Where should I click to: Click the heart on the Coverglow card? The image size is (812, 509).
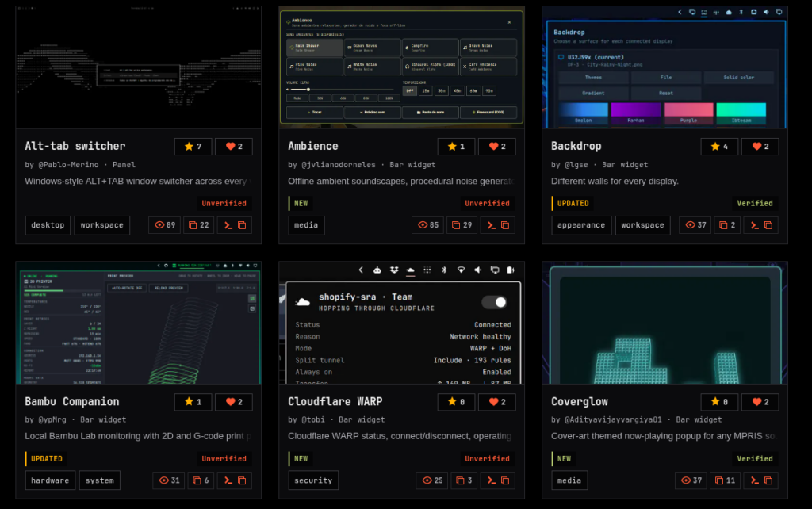tap(760, 402)
